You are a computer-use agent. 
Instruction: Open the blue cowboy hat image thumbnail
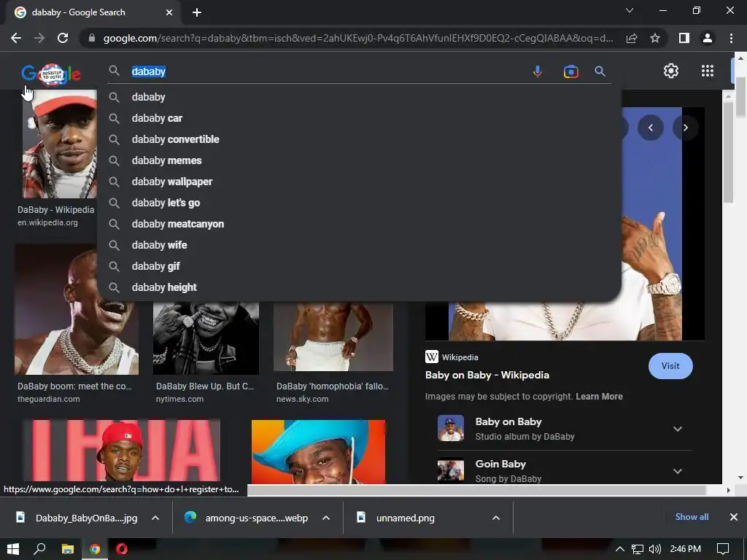(x=318, y=451)
